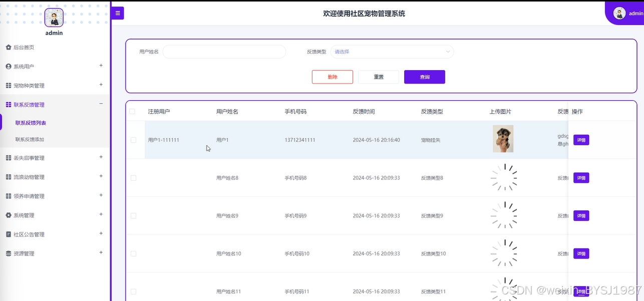This screenshot has height=301, width=644.
Task: Tick the checkbox for the 用户姓名8 row
Action: [133, 178]
